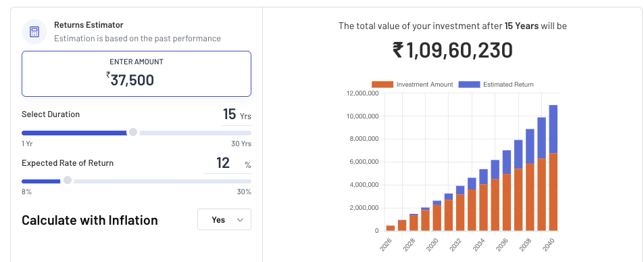Image resolution: width=644 pixels, height=262 pixels.
Task: Click the 2040 bar in the chart
Action: [x=553, y=168]
